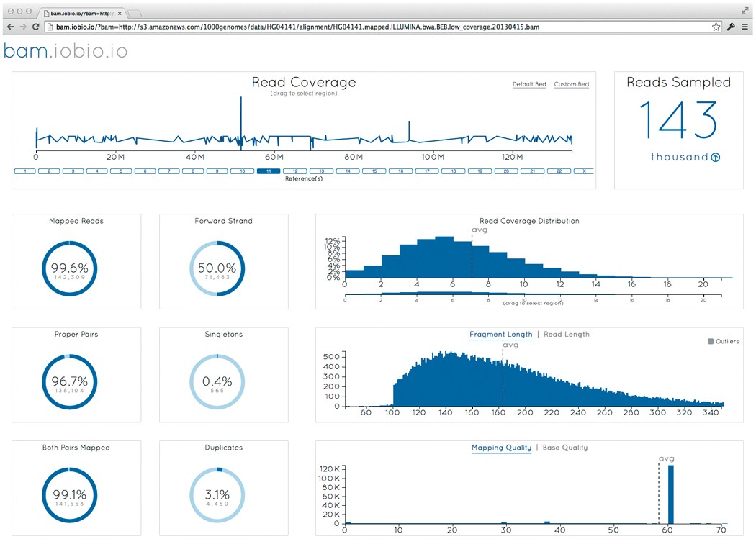Click the Default Bed link
756x539 pixels.
[x=528, y=84]
